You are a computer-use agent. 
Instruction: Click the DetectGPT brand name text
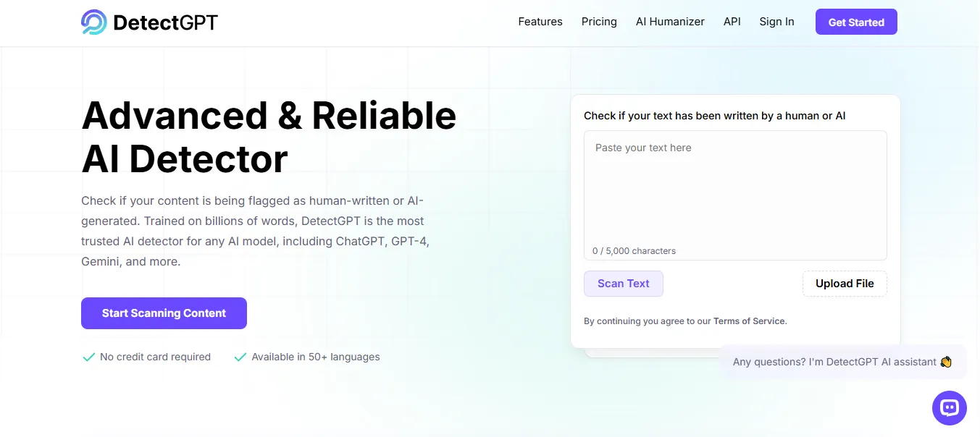click(x=166, y=22)
